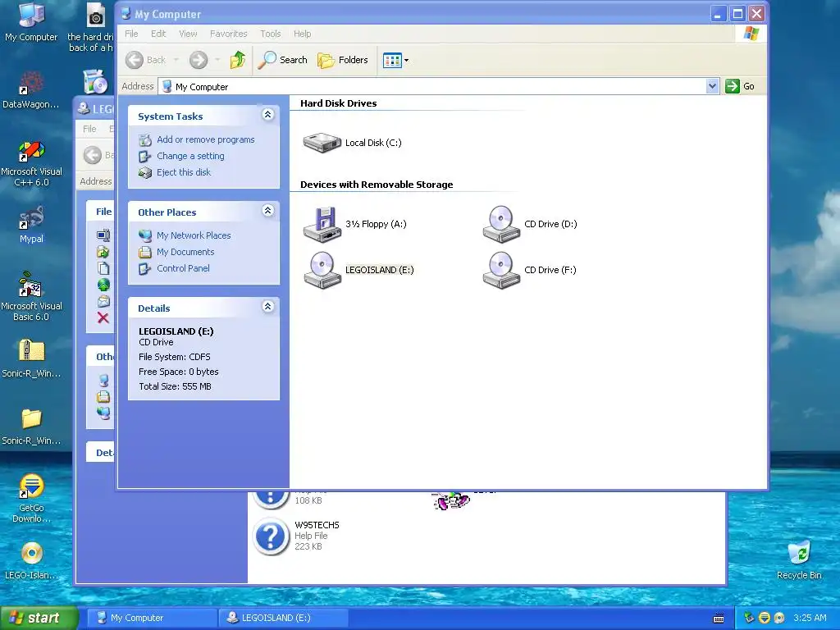Open My Network Places link

pos(194,235)
